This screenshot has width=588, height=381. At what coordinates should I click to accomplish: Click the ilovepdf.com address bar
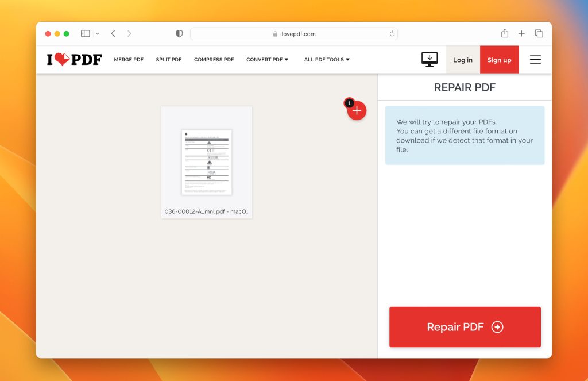pos(294,34)
